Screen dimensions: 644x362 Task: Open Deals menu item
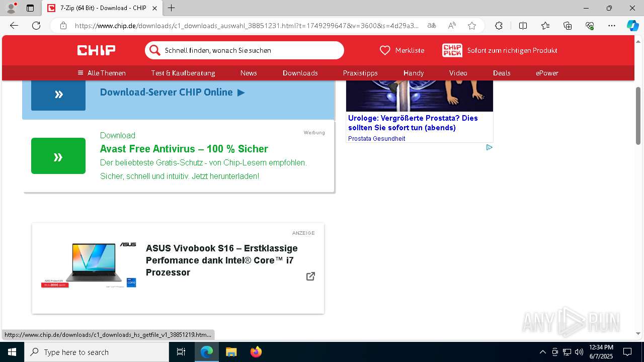tap(502, 73)
